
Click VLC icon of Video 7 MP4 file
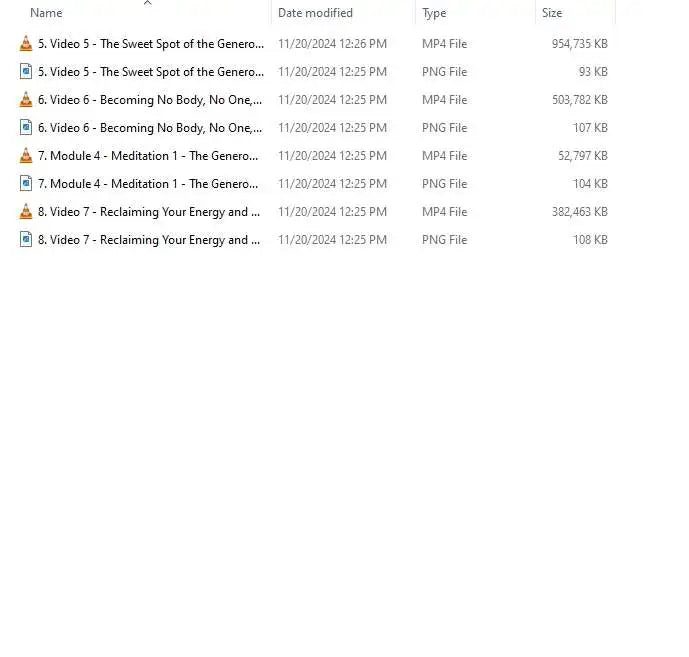[26, 212]
